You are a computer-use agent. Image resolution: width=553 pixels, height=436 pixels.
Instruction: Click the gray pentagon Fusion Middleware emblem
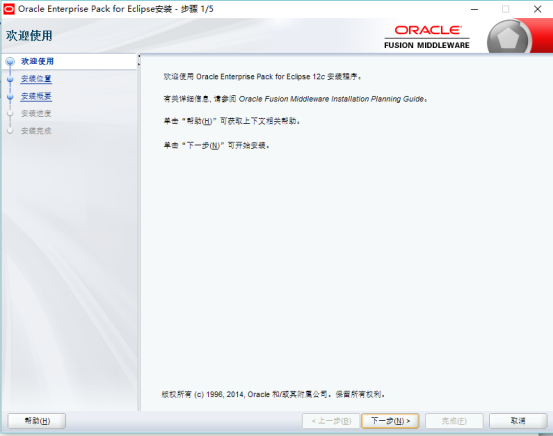point(508,38)
